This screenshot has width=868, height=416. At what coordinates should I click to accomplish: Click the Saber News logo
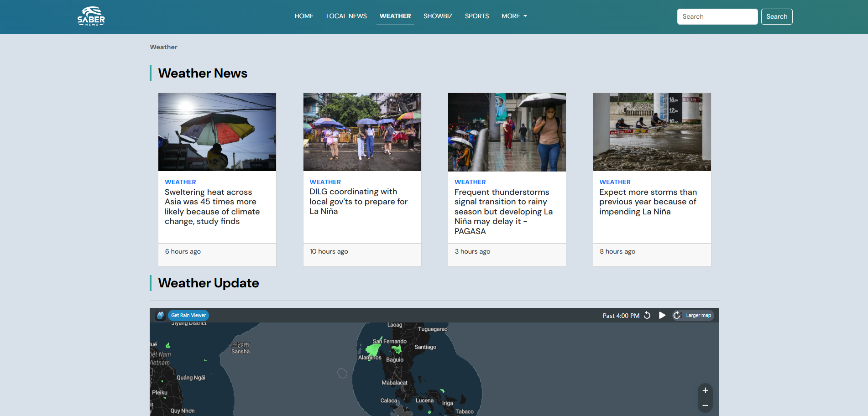[91, 16]
